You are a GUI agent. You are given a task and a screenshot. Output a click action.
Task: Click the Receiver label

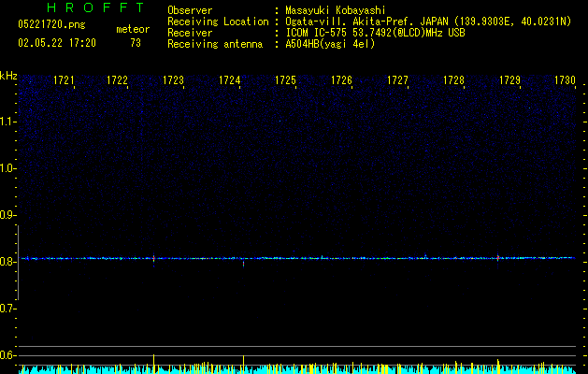pyautogui.click(x=190, y=33)
